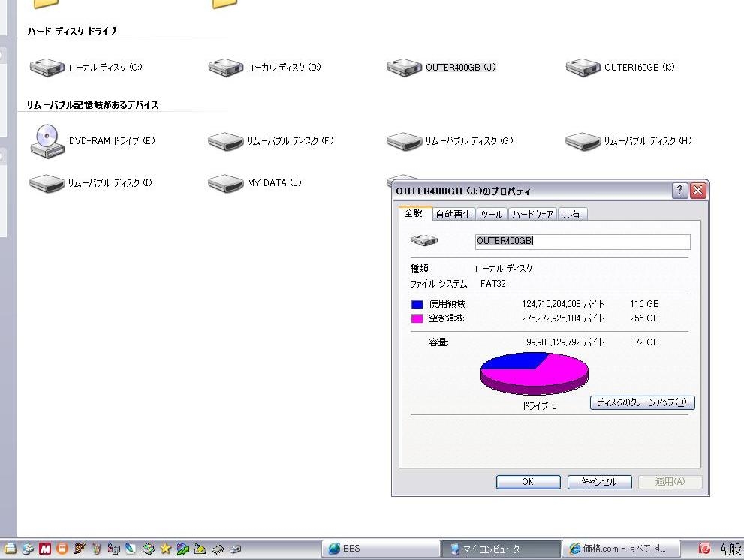Image resolution: width=744 pixels, height=560 pixels.
Task: Click the magenta free space color swatch
Action: (x=417, y=318)
